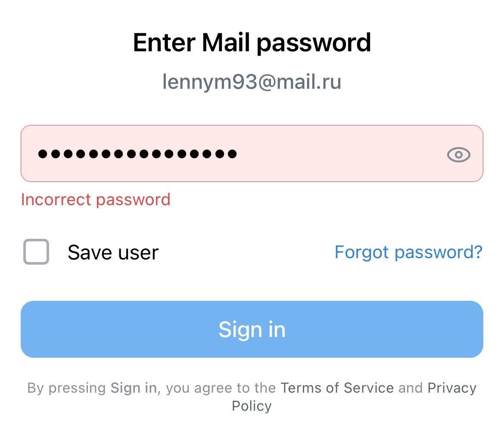Click the Enter Mail password heading
The width and height of the screenshot is (504, 428).
point(252,42)
